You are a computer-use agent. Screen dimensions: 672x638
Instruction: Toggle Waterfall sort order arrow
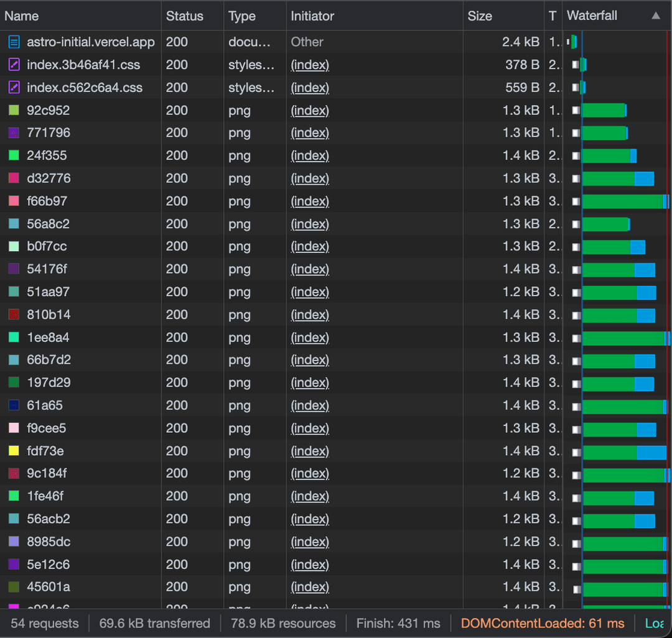pyautogui.click(x=656, y=16)
